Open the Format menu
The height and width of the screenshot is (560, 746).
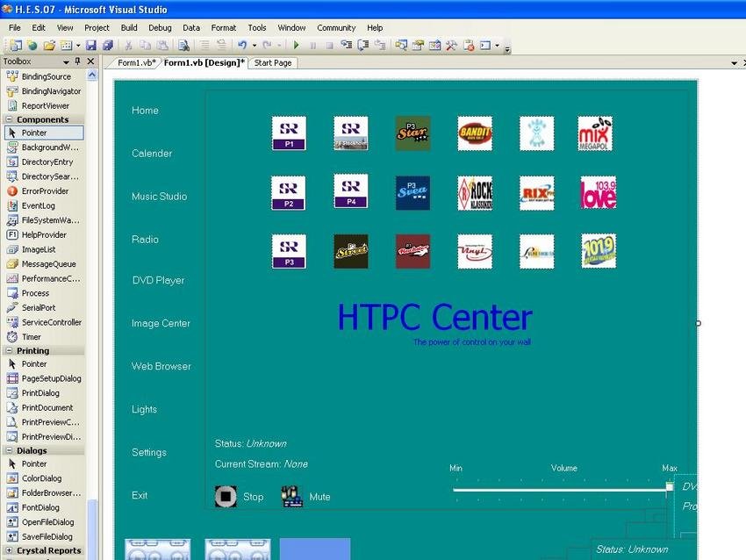coord(224,28)
